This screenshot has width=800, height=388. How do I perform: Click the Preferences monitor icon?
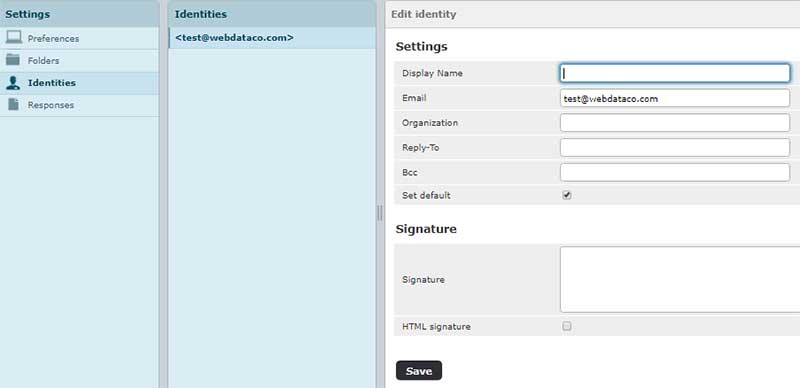point(13,37)
